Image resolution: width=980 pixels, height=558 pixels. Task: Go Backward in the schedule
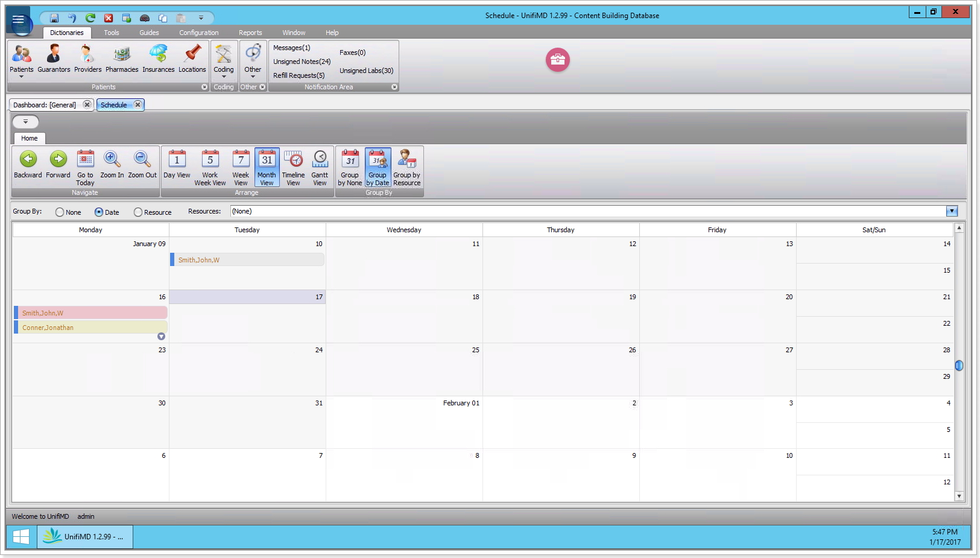(28, 164)
